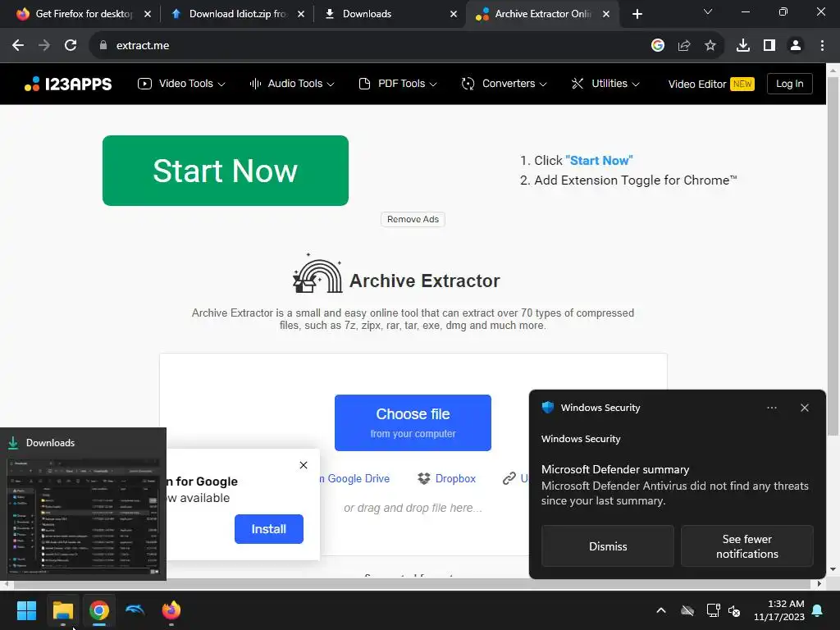The image size is (840, 630).
Task: Bookmark this page with the star icon
Action: coord(710,46)
